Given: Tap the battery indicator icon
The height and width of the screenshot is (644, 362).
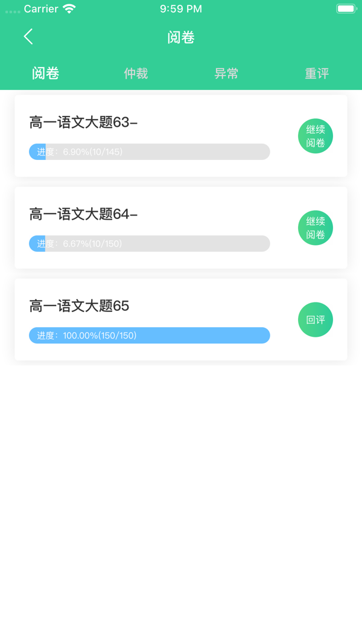Looking at the screenshot, I should (x=347, y=9).
